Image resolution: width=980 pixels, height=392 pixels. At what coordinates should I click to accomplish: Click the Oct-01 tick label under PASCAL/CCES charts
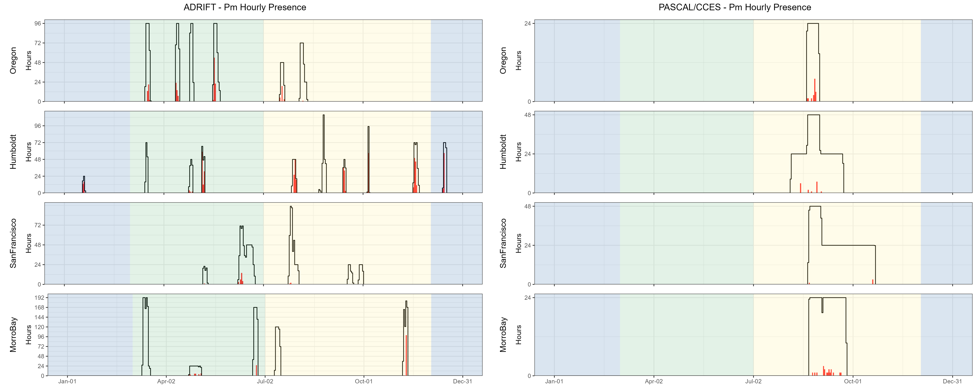pyautogui.click(x=853, y=381)
